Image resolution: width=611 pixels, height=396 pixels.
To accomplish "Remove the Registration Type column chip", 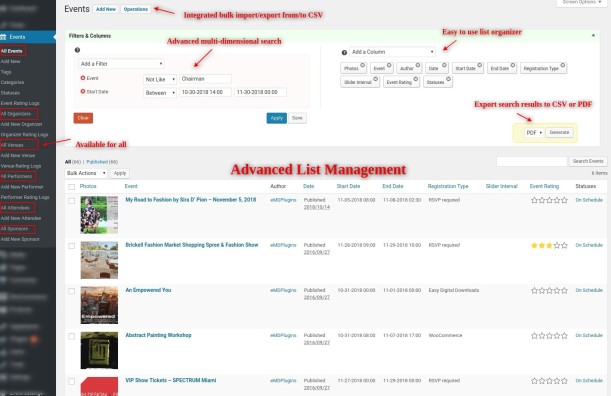I will 563,65.
